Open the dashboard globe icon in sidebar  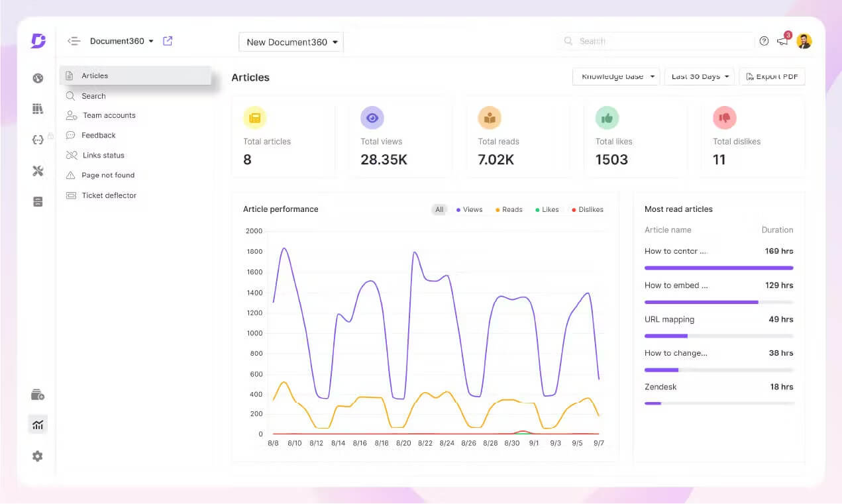38,78
